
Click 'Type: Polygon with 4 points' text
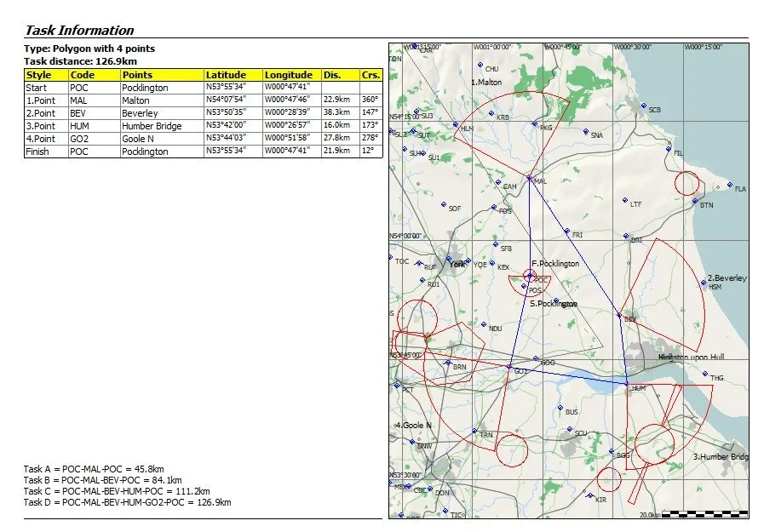[x=89, y=49]
